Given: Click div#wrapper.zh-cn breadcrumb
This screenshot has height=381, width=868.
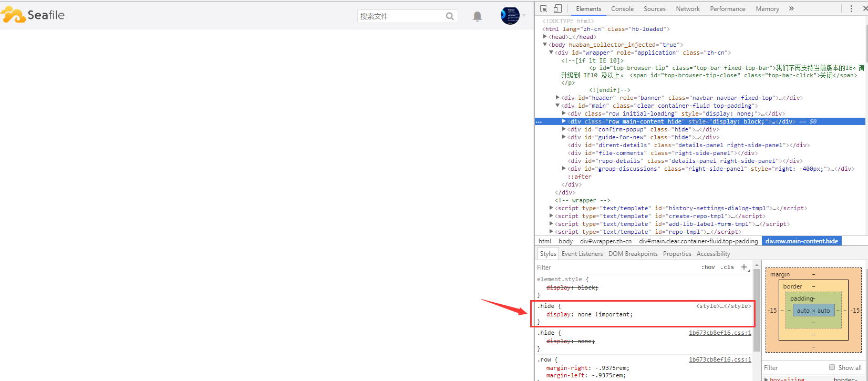Looking at the screenshot, I should coord(606,241).
